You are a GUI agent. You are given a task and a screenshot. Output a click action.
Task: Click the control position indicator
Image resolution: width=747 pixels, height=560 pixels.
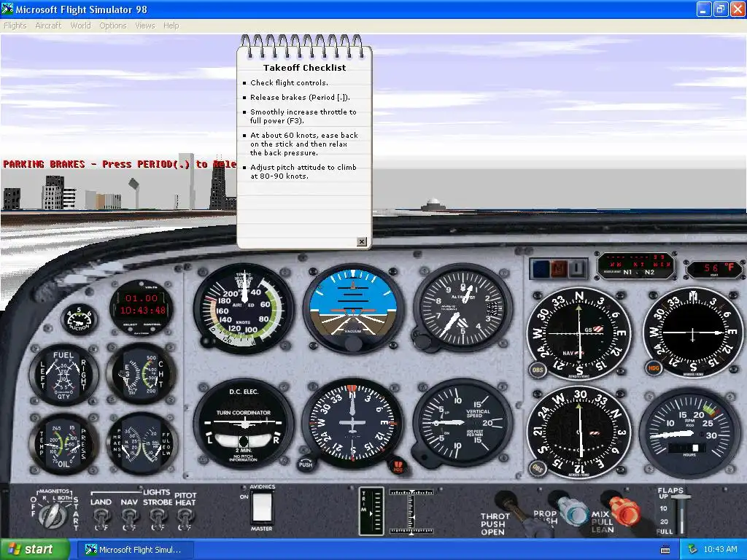point(411,512)
